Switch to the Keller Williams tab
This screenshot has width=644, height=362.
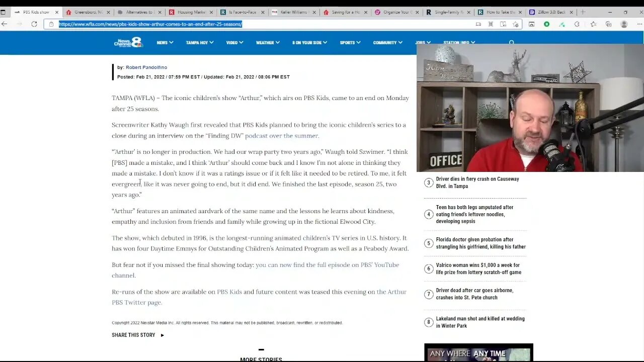[293, 12]
